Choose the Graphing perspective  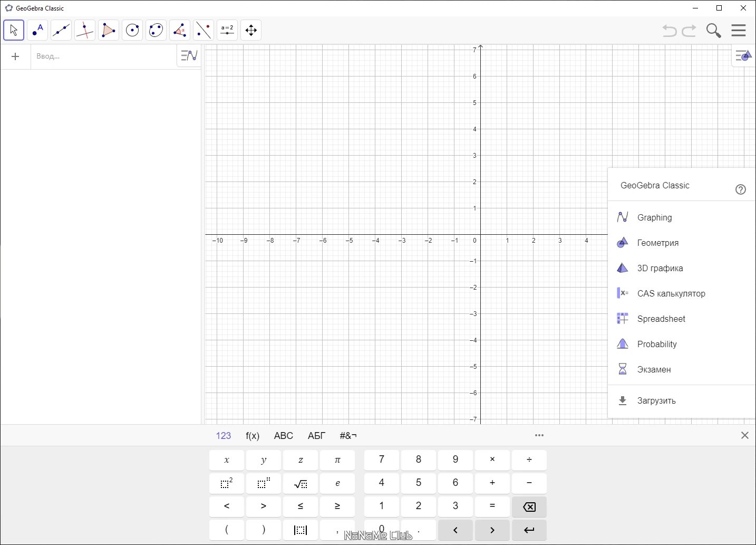[682, 217]
